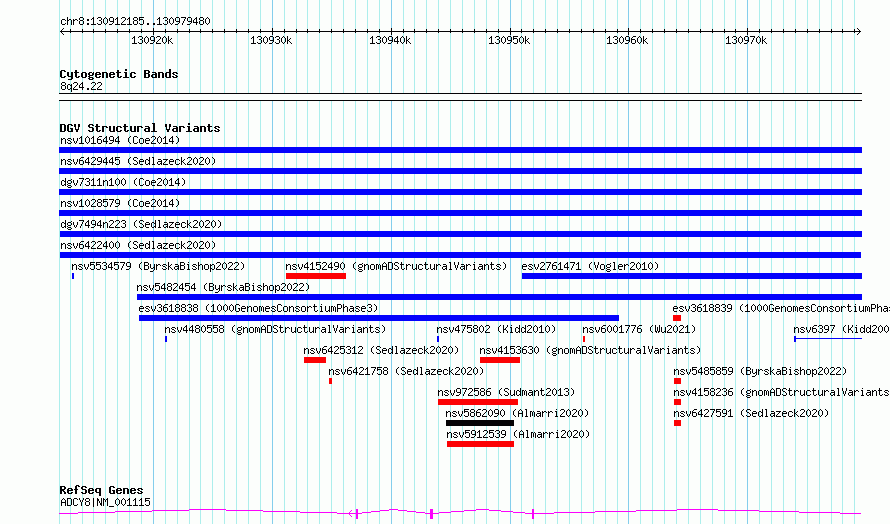Click the red marker under nsv6427591
The width and height of the screenshot is (890, 524).
(x=677, y=423)
